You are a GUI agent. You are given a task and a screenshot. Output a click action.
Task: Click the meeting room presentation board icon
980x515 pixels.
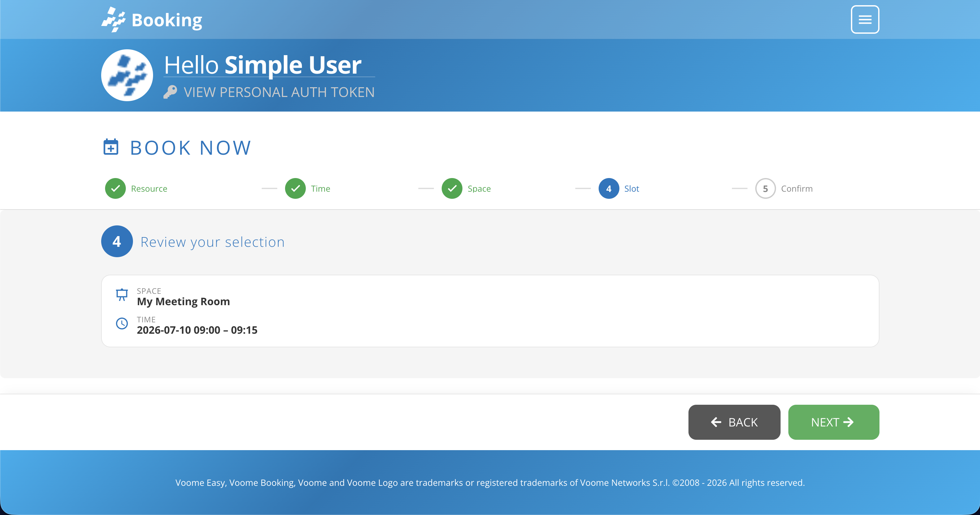122,295
